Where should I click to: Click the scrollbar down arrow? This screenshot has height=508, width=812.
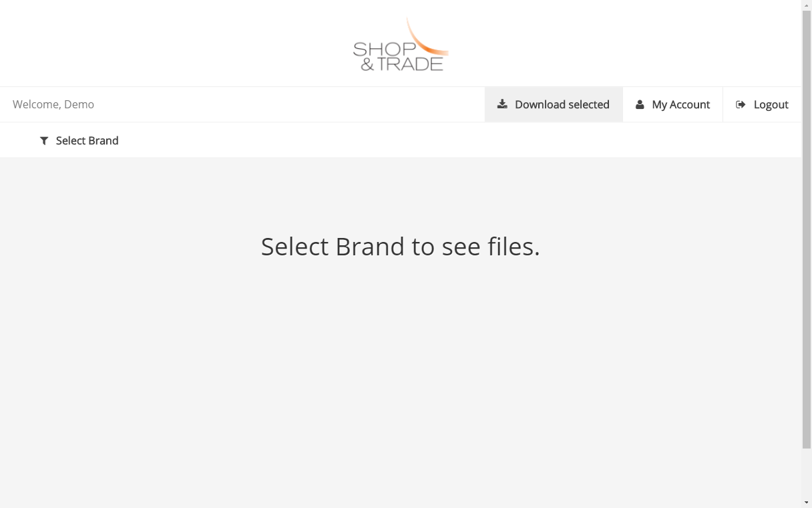807,502
